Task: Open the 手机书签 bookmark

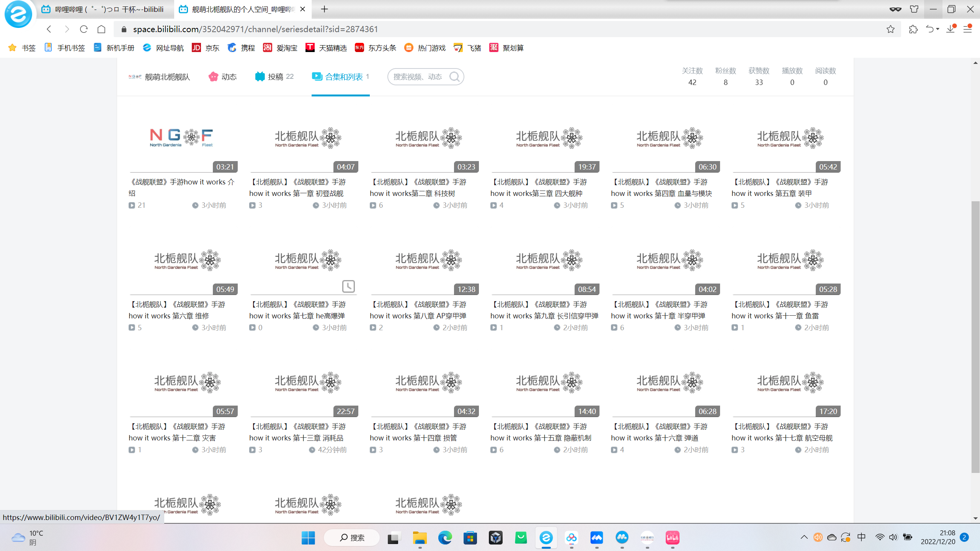Action: pos(65,48)
